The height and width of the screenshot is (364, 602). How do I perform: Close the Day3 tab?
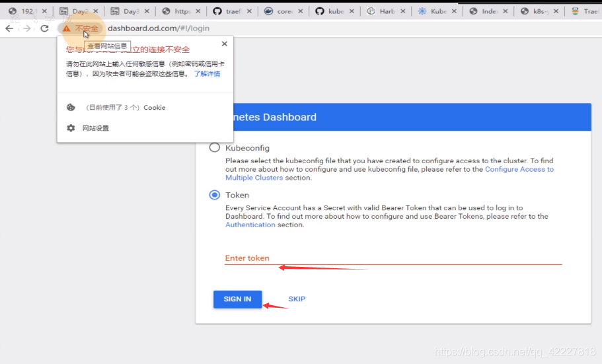[x=147, y=11]
